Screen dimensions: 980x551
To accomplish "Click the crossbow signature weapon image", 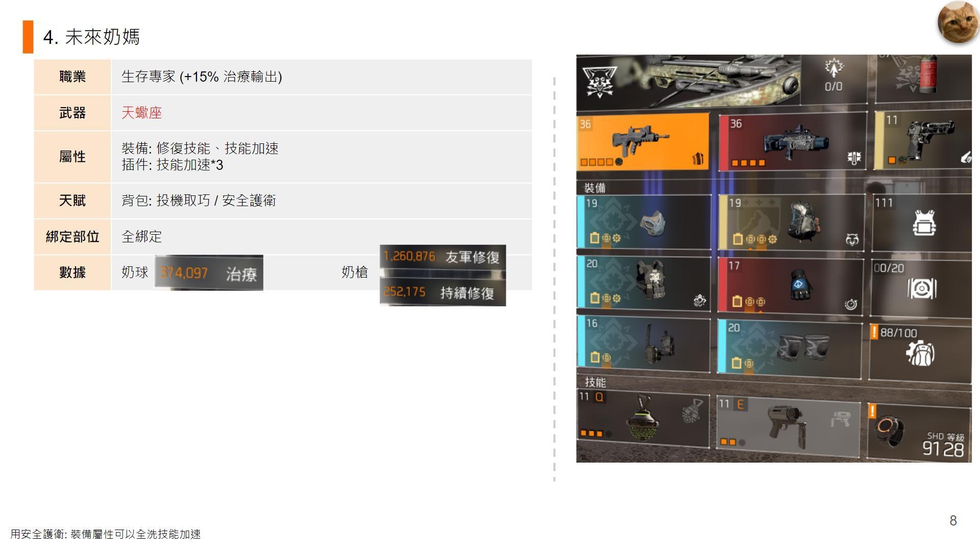I will coord(714,82).
